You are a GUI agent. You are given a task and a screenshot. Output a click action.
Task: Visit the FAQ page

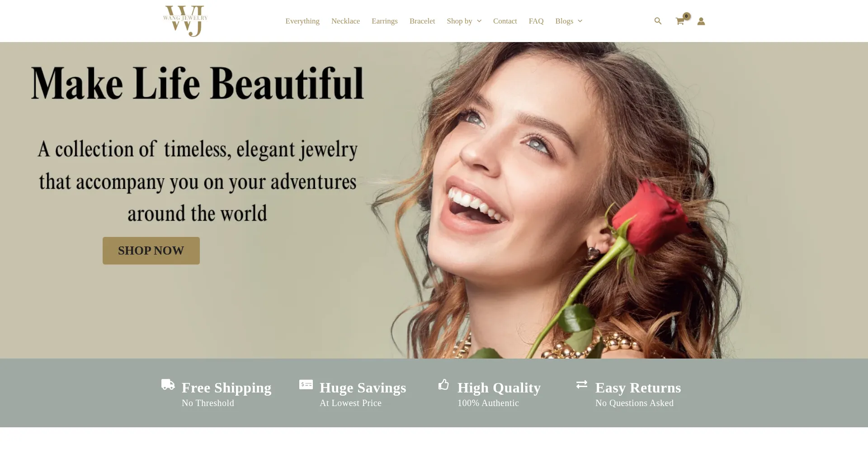pyautogui.click(x=536, y=21)
